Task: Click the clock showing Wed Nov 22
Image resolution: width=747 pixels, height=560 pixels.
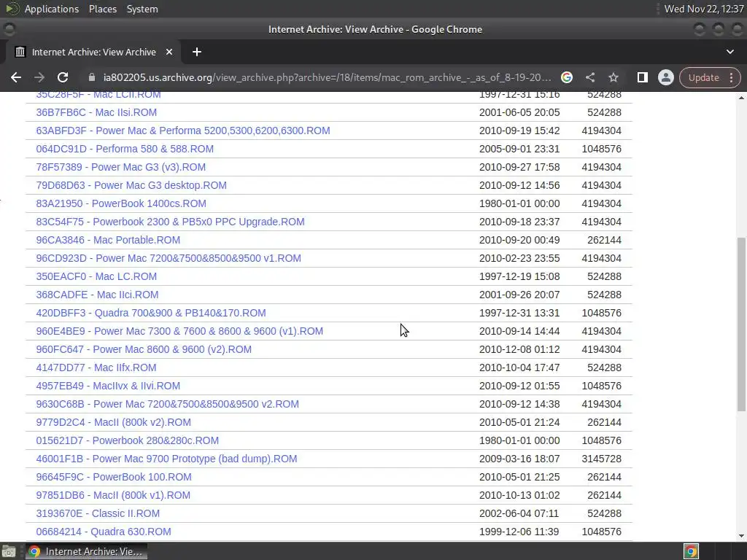Action: tap(704, 9)
